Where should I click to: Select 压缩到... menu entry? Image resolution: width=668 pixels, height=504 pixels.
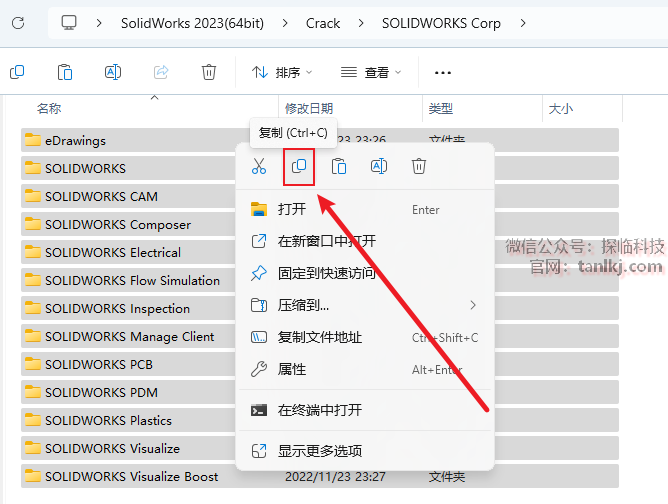[x=365, y=305]
